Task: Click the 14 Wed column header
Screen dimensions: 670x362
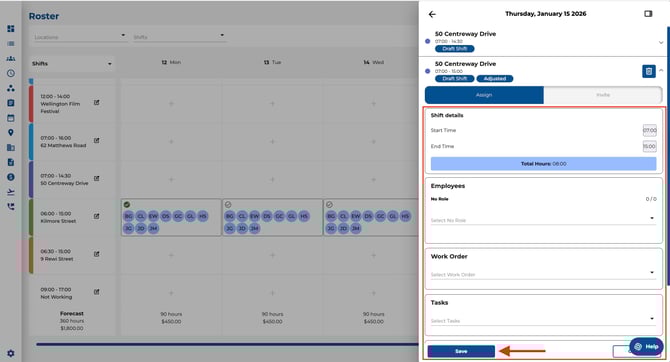Action: [x=373, y=62]
